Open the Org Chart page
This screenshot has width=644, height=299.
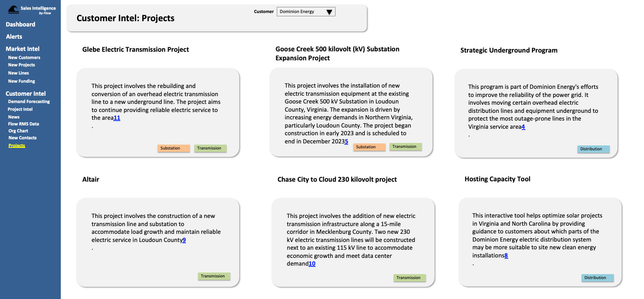pyautogui.click(x=18, y=131)
